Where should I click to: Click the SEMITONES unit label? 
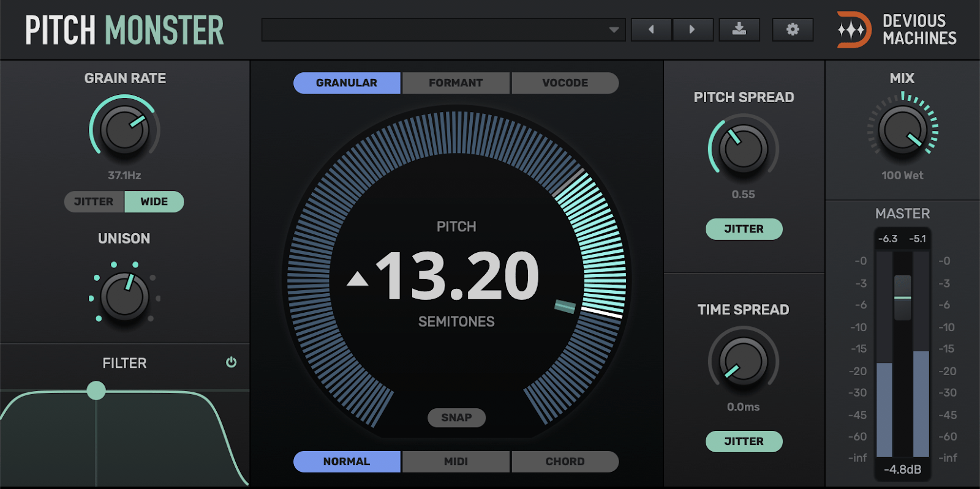(456, 321)
